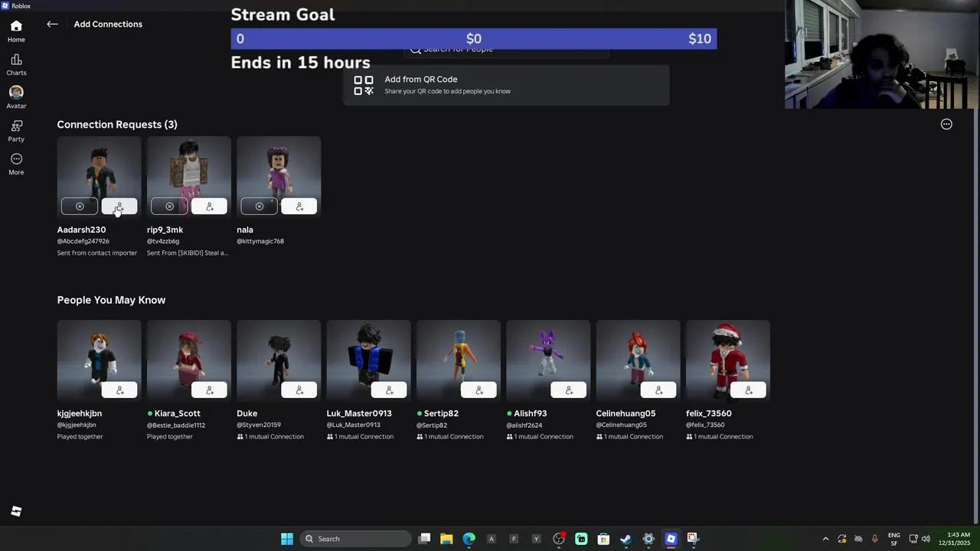Viewport: 980px width, 551px height.
Task: Open Avatar in the sidebar
Action: point(16,97)
